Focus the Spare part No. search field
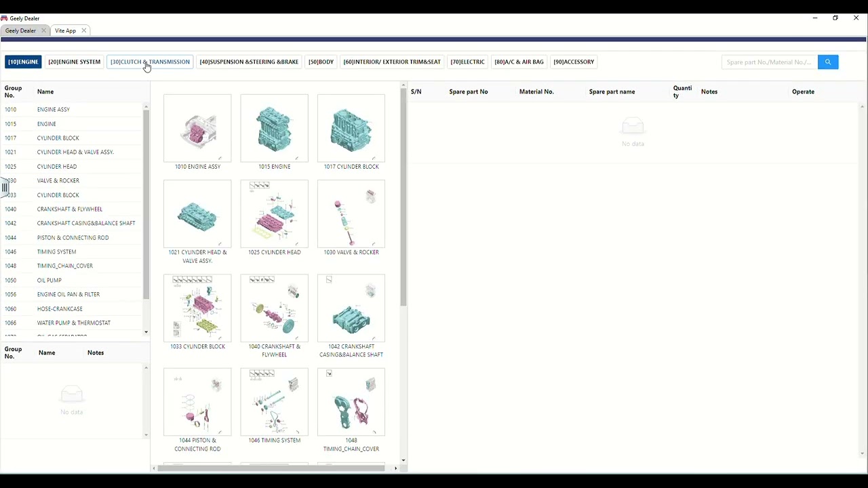The width and height of the screenshot is (868, 488). (x=770, y=62)
